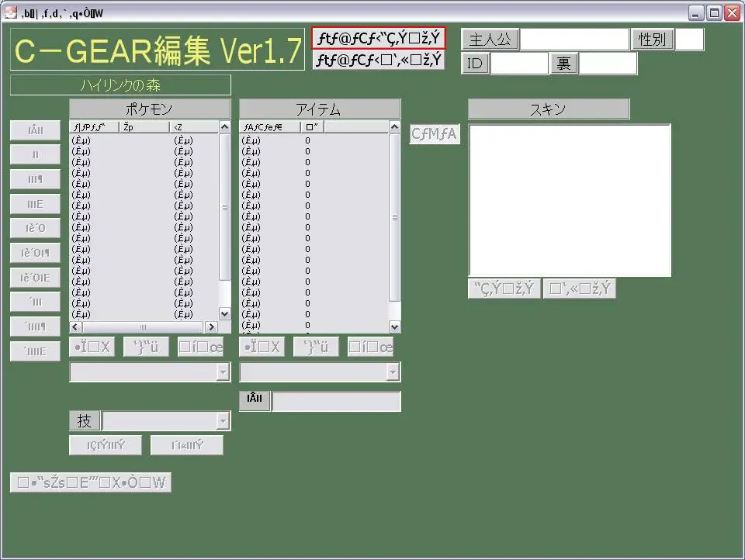The image size is (745, 560).
Task: Click the ポケモン list horizontal scrollbar thumb
Action: point(143,327)
